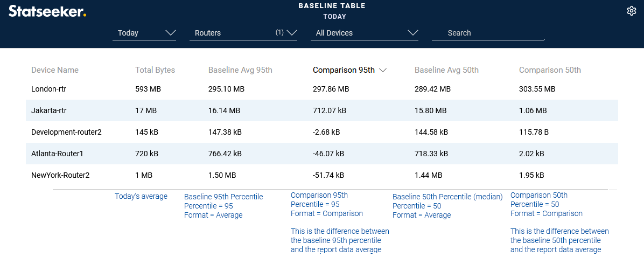The height and width of the screenshot is (257, 644).
Task: Click the sort arrow beside Comparison 95th
Action: (x=383, y=70)
